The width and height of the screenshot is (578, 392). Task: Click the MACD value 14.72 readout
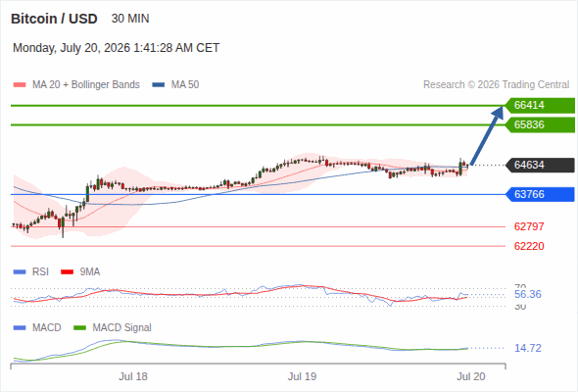(x=528, y=348)
